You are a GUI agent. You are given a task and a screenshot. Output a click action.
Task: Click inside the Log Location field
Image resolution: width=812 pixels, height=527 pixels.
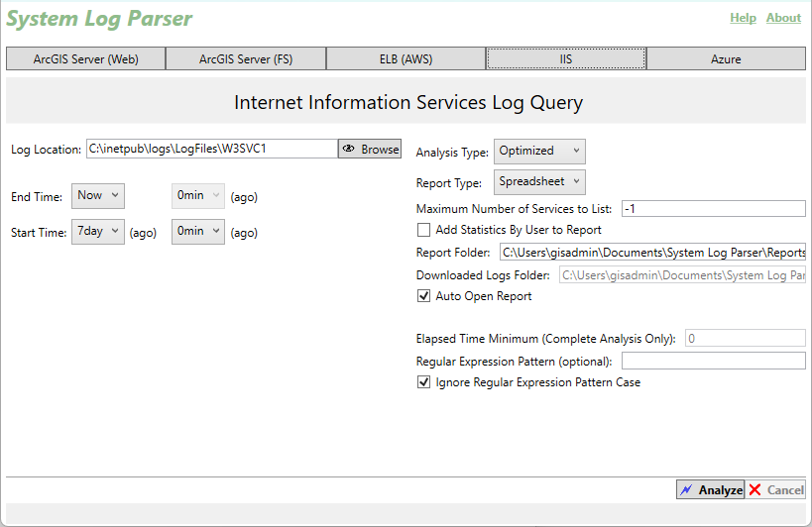click(212, 149)
